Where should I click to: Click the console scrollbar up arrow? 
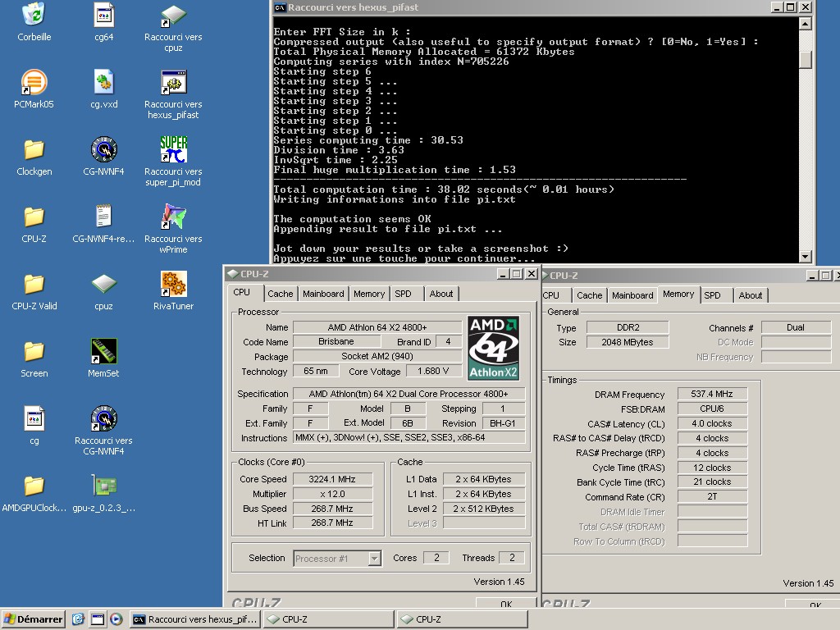tap(805, 23)
